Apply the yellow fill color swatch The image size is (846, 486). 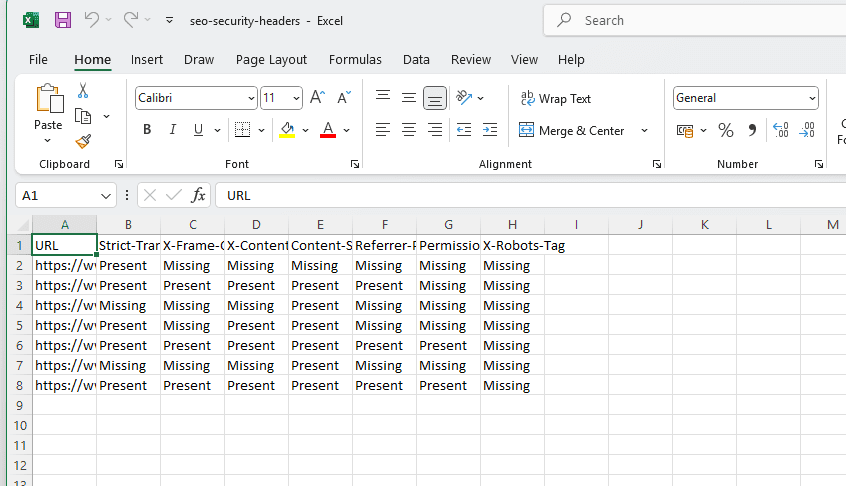pos(288,130)
